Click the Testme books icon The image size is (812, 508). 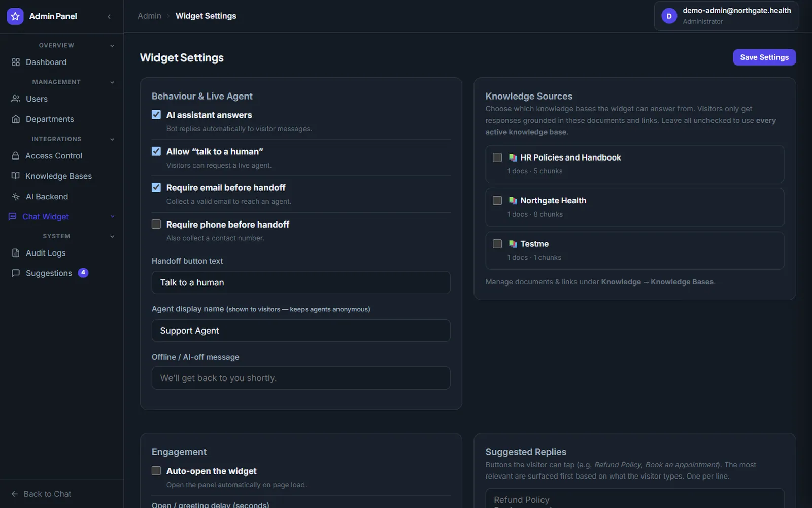[x=513, y=244]
